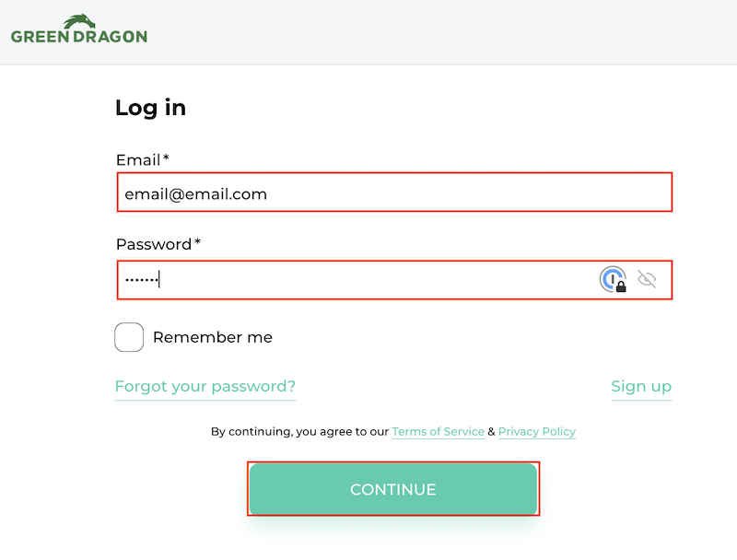Click the Password field label

[x=153, y=244]
